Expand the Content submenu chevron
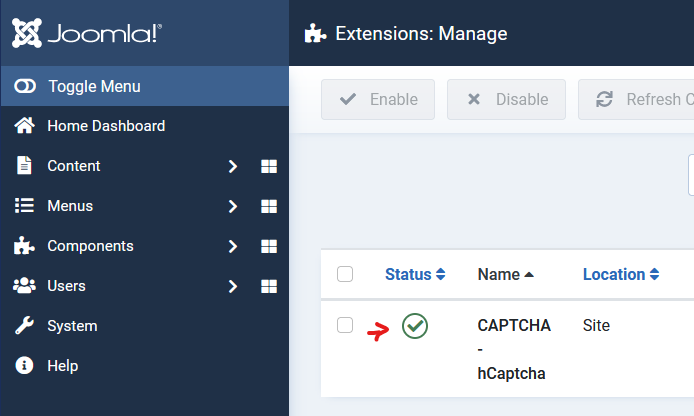 pyautogui.click(x=233, y=166)
